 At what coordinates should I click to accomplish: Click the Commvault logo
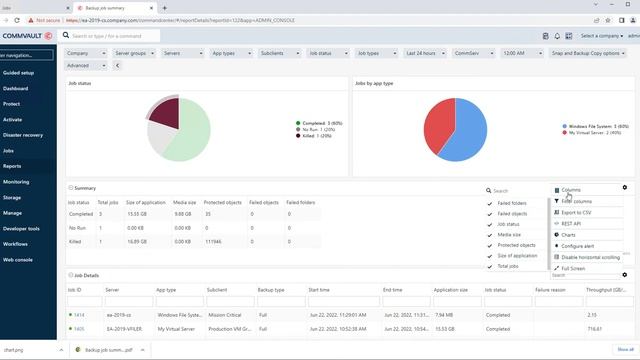[27, 36]
